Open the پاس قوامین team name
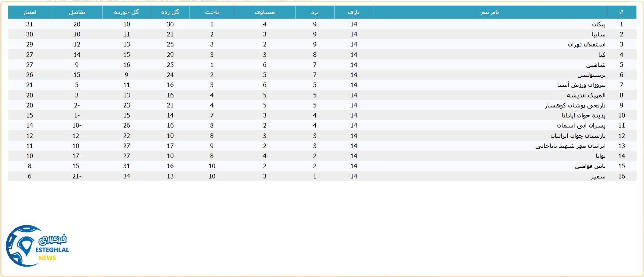Image resolution: width=644 pixels, height=277 pixels. point(590,166)
